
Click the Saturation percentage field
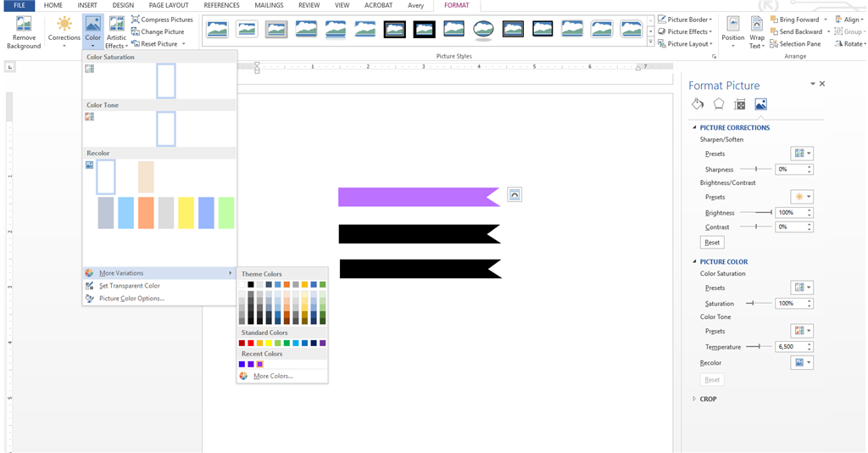pos(790,304)
